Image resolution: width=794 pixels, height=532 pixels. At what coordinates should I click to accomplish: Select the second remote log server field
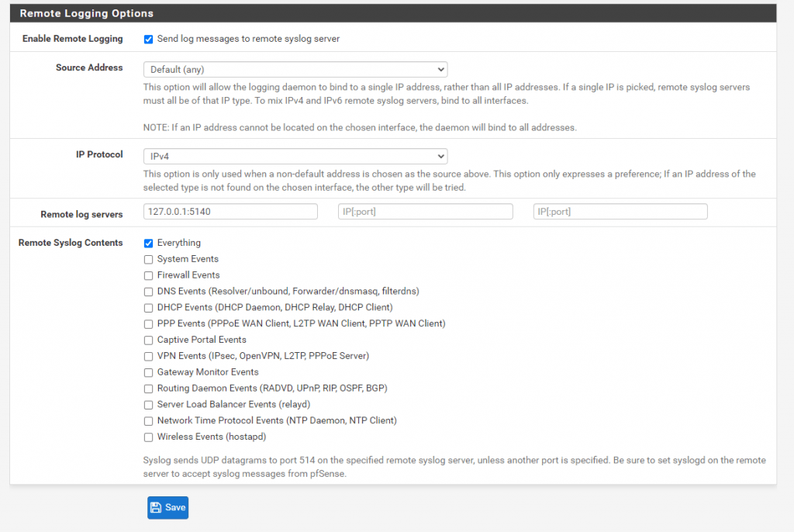point(426,212)
